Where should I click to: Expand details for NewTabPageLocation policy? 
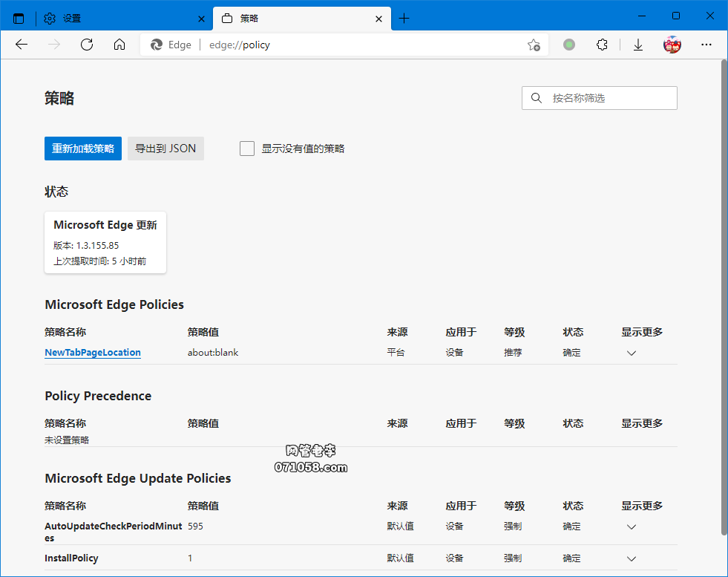tap(631, 353)
